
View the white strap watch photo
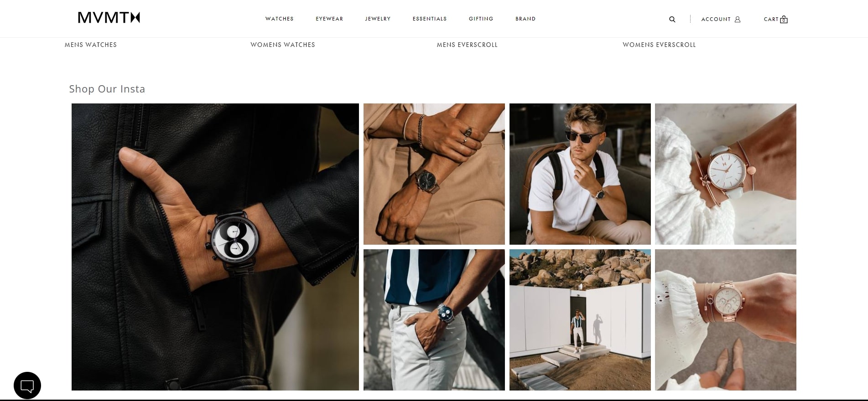tap(726, 174)
